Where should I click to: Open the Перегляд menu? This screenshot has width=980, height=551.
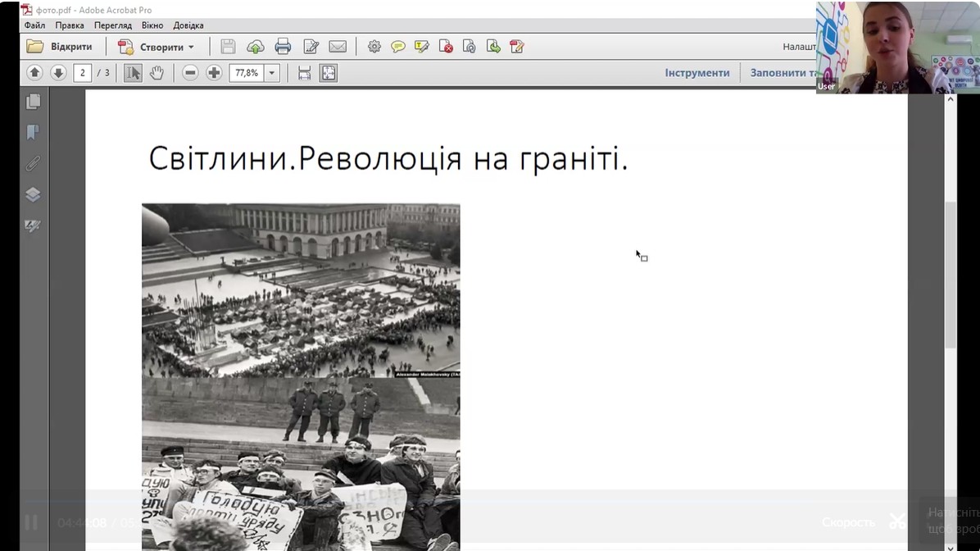(x=112, y=25)
